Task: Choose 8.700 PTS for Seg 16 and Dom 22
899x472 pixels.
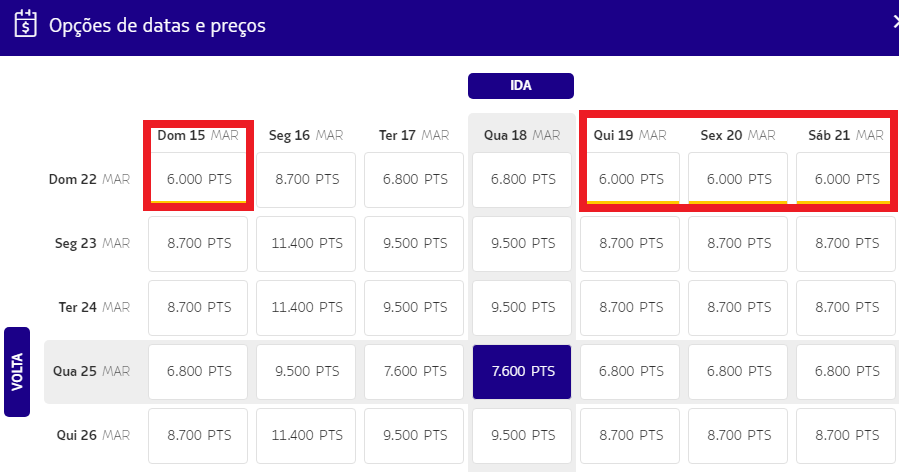Action: [305, 180]
